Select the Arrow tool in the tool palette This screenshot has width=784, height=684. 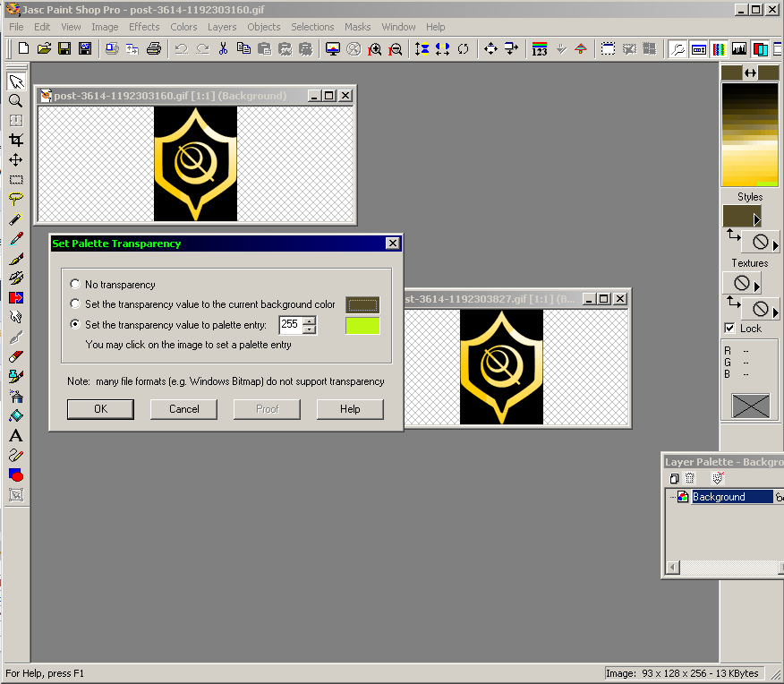(16, 81)
